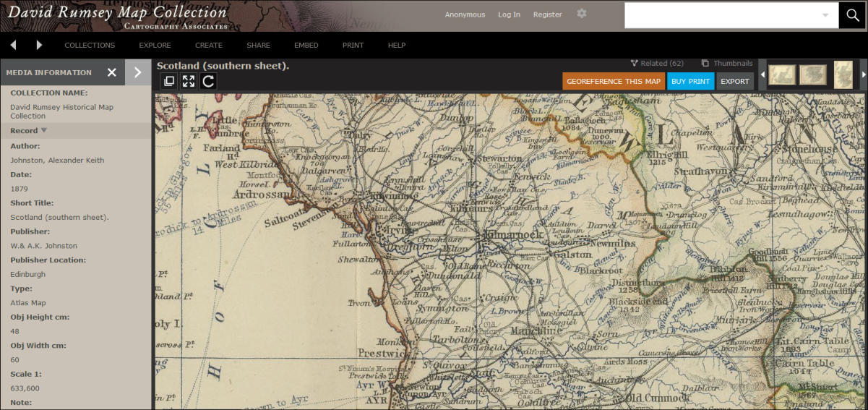Screen dimensions: 868x410
Task: Go forward with the right arrow icon
Action: (x=39, y=45)
